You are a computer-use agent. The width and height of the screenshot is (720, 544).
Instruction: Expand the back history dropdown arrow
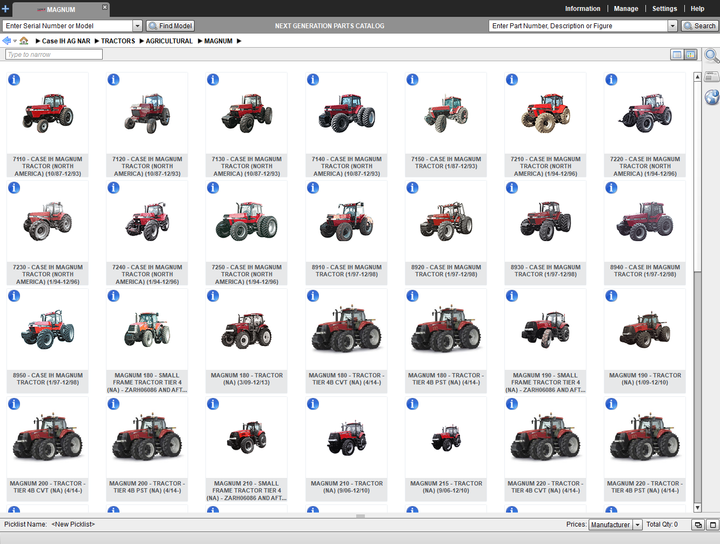pos(15,41)
